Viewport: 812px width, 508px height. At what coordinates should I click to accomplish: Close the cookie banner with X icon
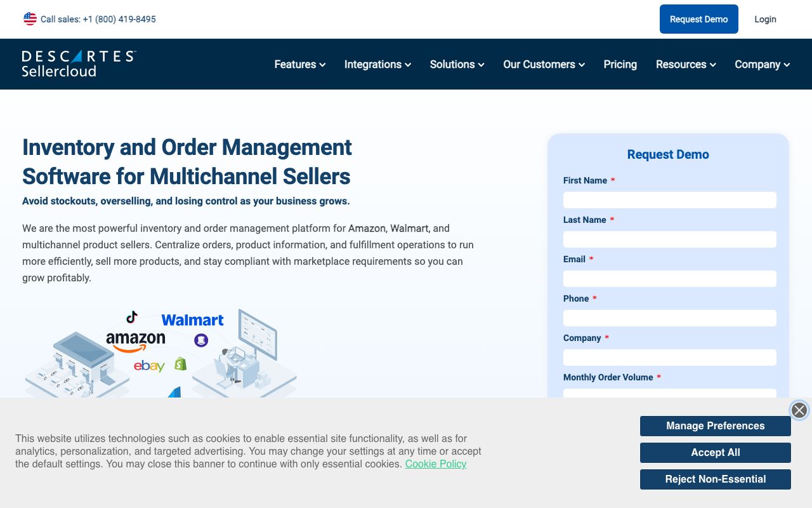tap(799, 410)
